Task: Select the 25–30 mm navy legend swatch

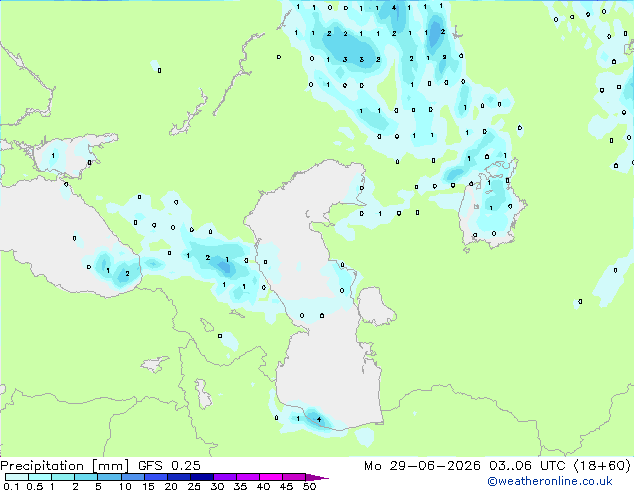Action: 201,477
